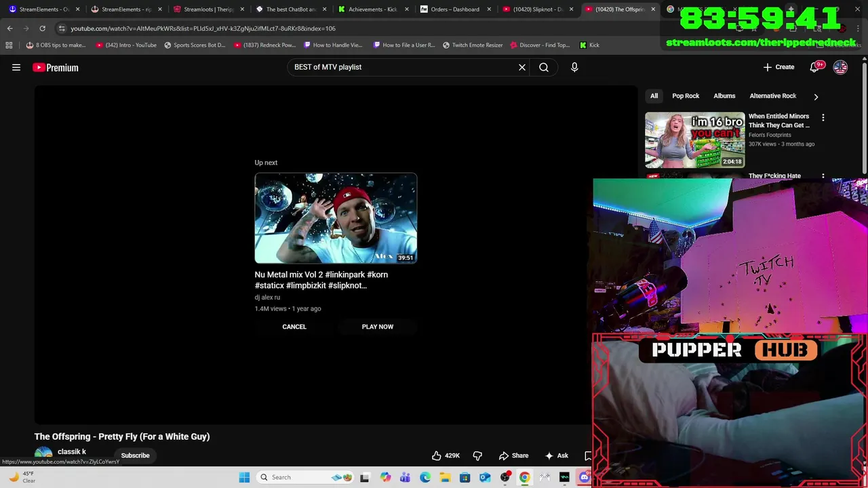
Task: Open the YouTube guide hamburger menu
Action: point(16,67)
